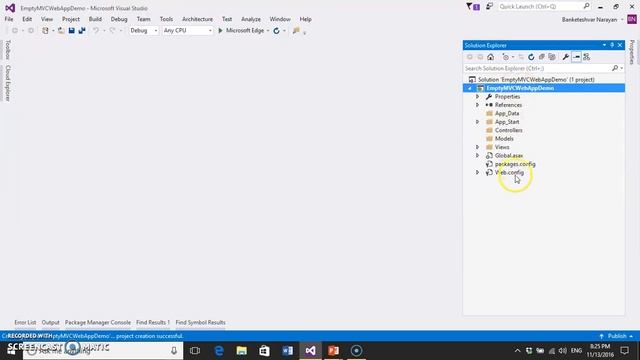The image size is (640, 360).
Task: Click the Find in Files toolbar icon
Action: coord(296,31)
